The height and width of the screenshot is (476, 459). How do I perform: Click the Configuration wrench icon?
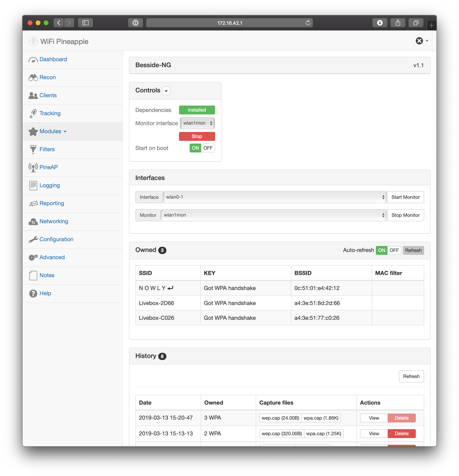(33, 239)
